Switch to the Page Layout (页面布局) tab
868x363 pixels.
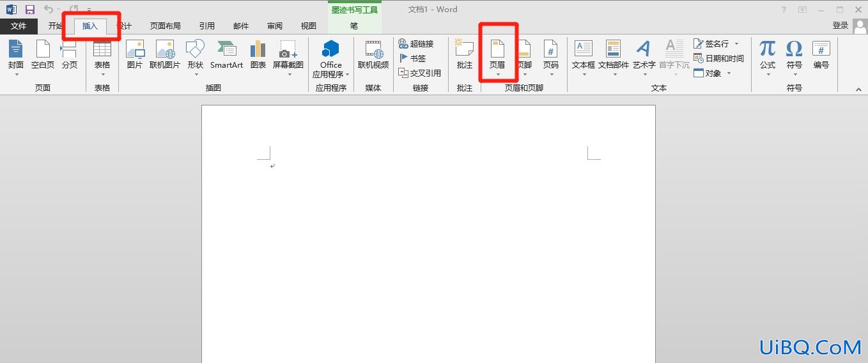pyautogui.click(x=166, y=26)
